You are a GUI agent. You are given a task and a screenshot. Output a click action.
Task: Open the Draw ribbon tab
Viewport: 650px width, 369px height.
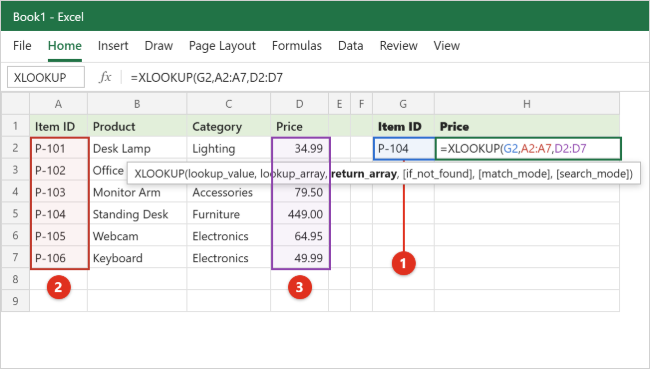(x=158, y=46)
